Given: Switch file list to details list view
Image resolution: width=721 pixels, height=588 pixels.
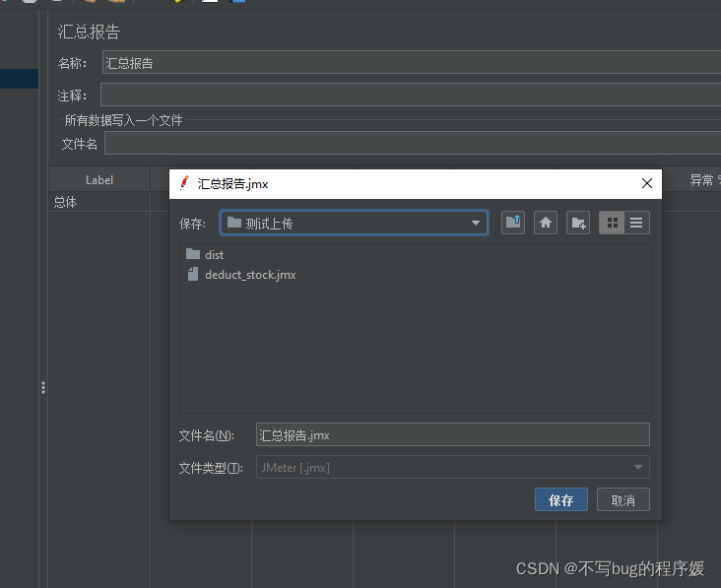Looking at the screenshot, I should click(637, 223).
